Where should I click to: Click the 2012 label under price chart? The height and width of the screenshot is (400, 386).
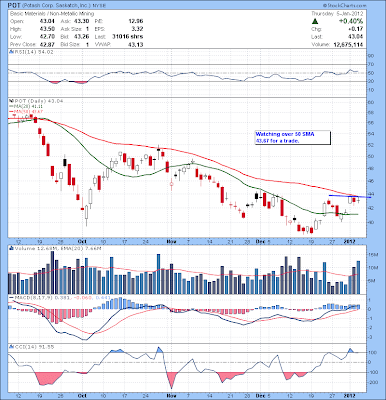[x=349, y=241]
